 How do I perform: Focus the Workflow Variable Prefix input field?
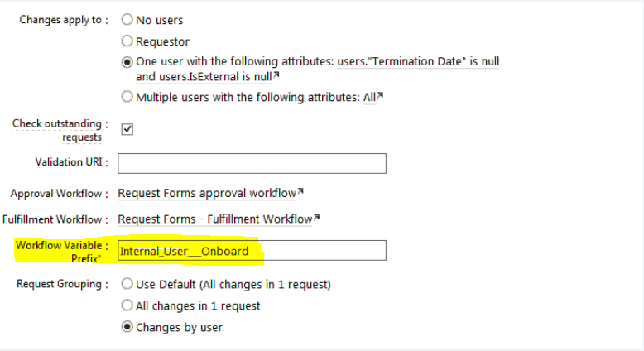(252, 250)
